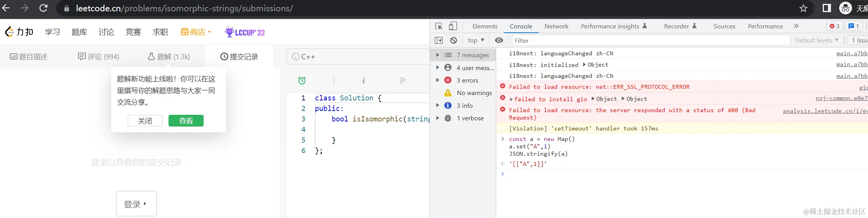Open the 提交记录 tab
Screen dimensions: 868x218
tap(239, 56)
